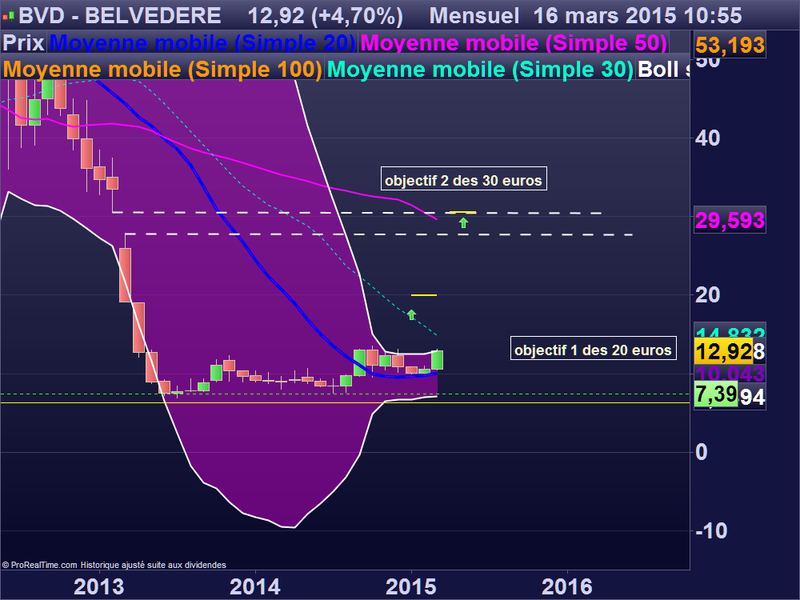Click the 20 price axis label
The image size is (800, 600).
707,295
